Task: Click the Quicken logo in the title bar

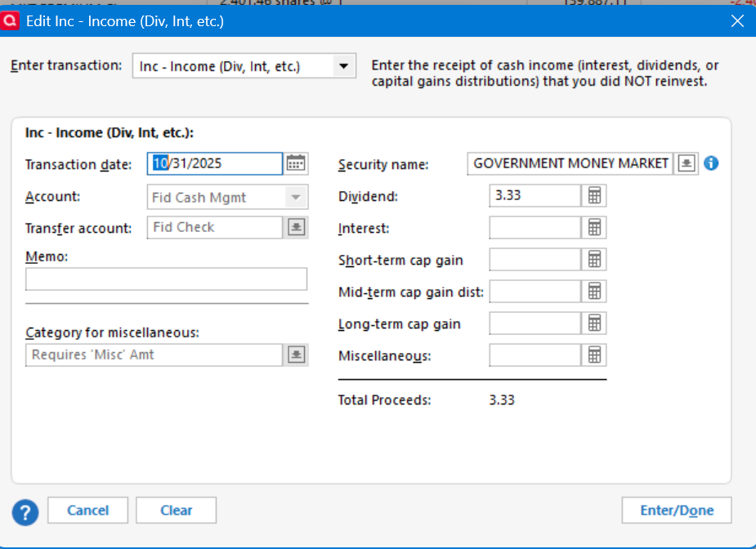Action: pos(10,20)
